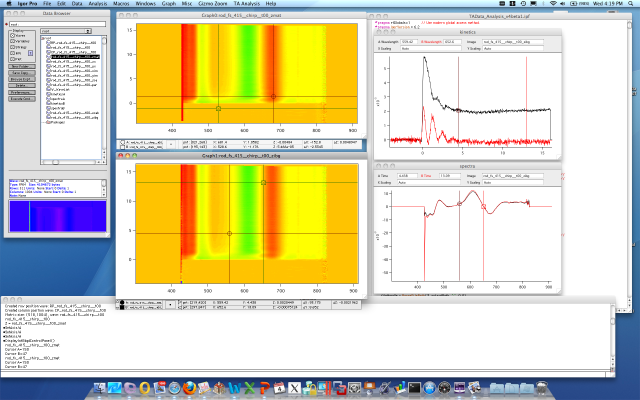Screen dimensions: 640x400
Task: Open Microsoft Word from the Dock
Action: click(x=234, y=387)
